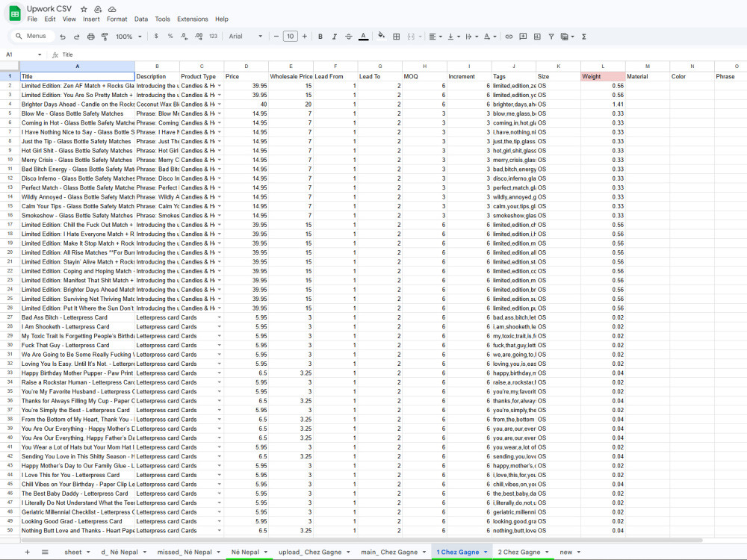Click the Upwork CSV document title
This screenshot has width=747, height=560.
click(49, 9)
